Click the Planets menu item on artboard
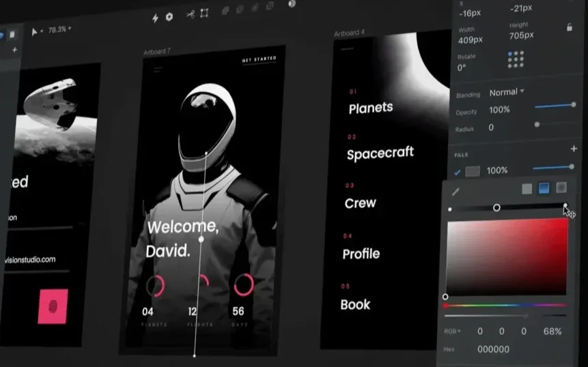The image size is (588, 367). click(x=371, y=108)
